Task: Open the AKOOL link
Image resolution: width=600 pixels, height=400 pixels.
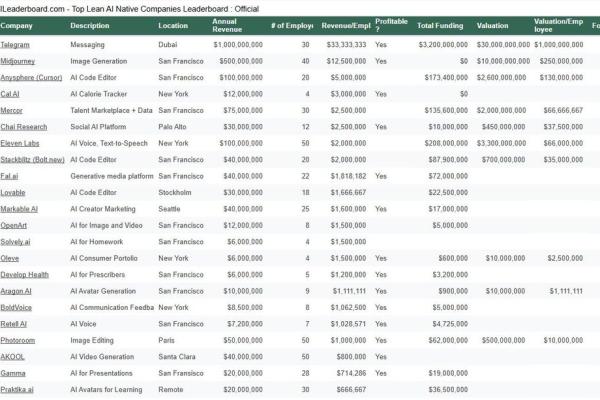Action: coord(13,358)
